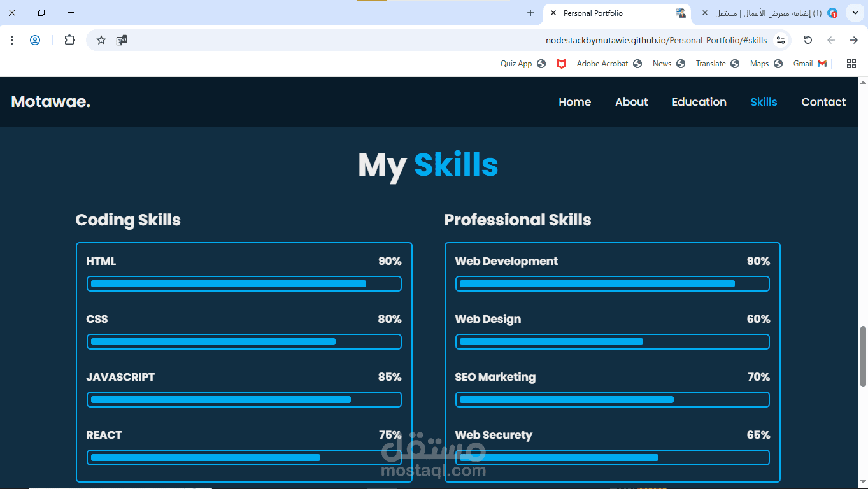Click the Gmail M icon
868x489 pixels.
click(x=822, y=64)
